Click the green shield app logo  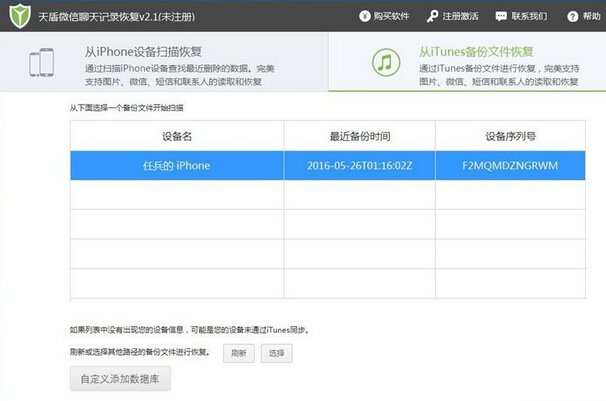pyautogui.click(x=20, y=16)
